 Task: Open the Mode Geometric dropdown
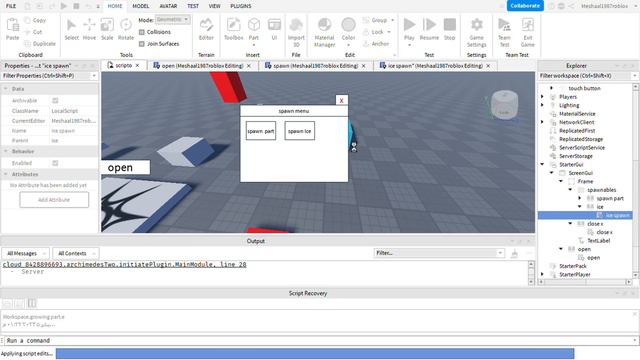pyautogui.click(x=172, y=20)
